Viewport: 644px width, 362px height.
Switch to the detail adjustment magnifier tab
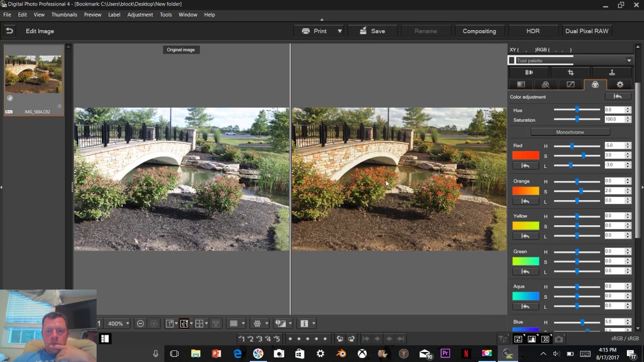[545, 84]
